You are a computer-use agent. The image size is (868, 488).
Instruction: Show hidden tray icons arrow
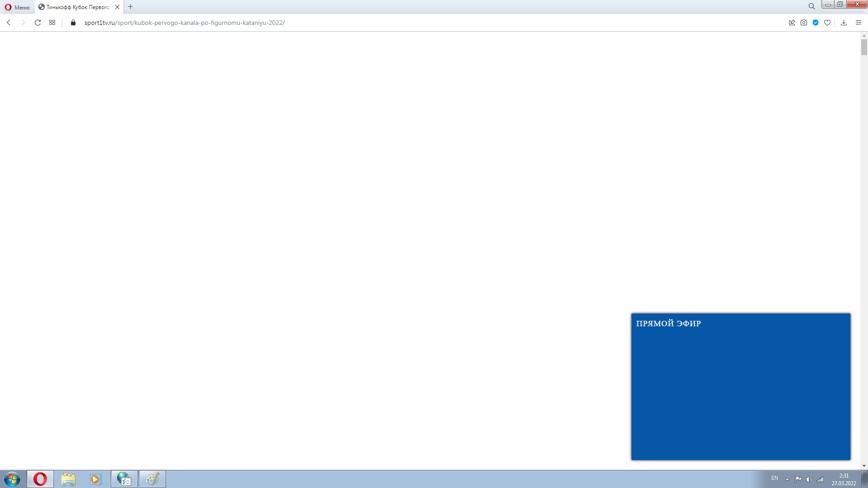coord(787,479)
